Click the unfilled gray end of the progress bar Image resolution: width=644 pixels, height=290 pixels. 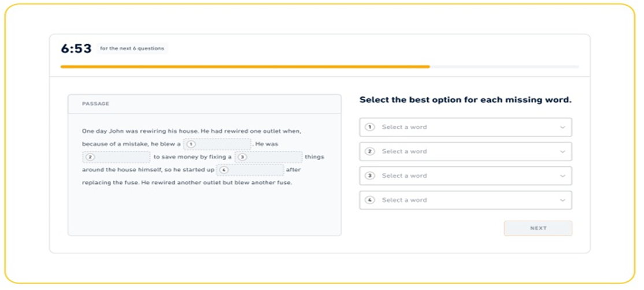pos(504,67)
